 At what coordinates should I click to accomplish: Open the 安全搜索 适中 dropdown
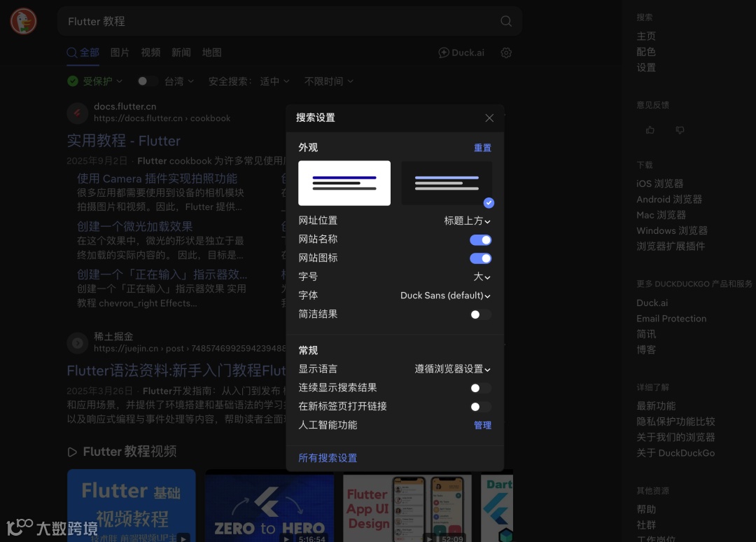274,81
